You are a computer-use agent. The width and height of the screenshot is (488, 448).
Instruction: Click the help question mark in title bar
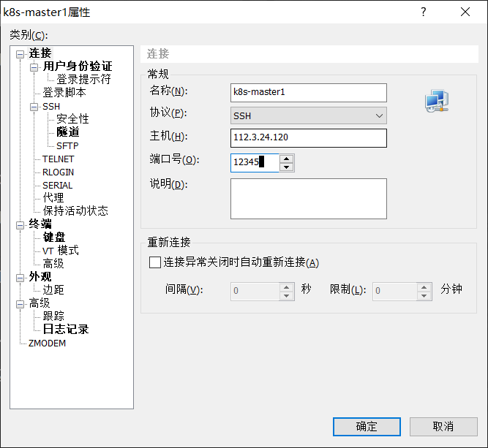424,12
